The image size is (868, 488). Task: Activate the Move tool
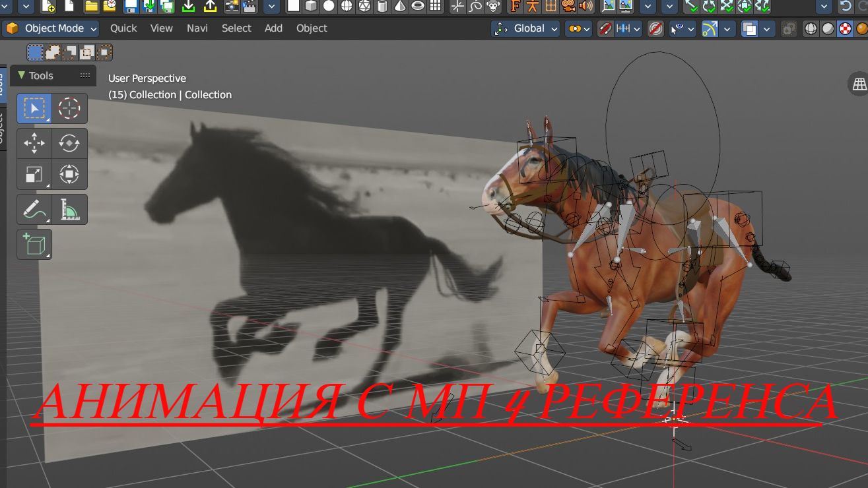coord(34,142)
